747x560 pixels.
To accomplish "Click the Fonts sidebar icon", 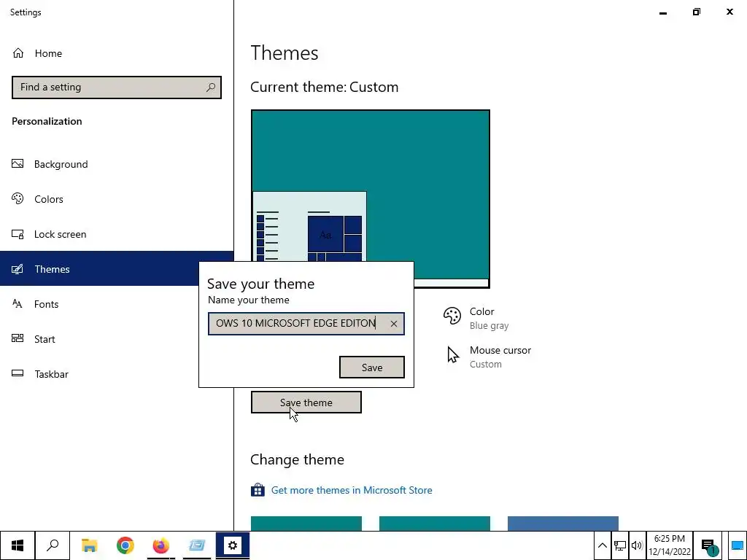I will pyautogui.click(x=18, y=304).
